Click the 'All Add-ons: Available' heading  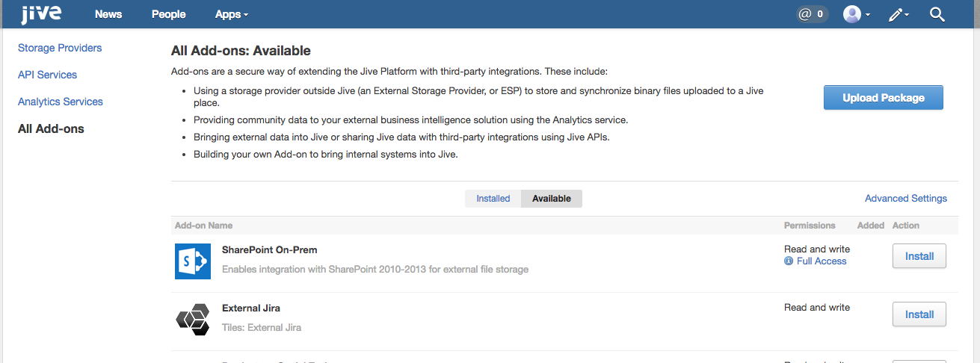point(241,51)
